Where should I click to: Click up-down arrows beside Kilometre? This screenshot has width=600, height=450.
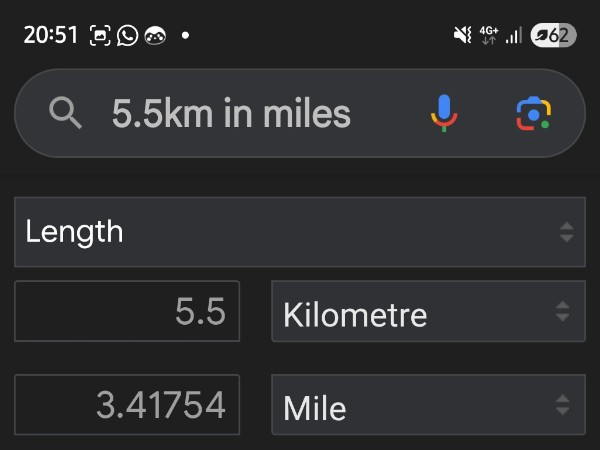pyautogui.click(x=563, y=312)
